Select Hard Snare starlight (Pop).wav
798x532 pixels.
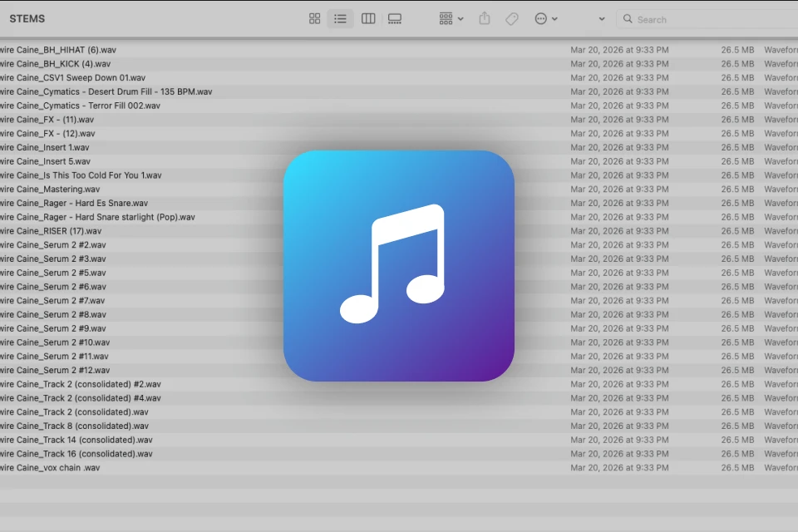tap(98, 217)
